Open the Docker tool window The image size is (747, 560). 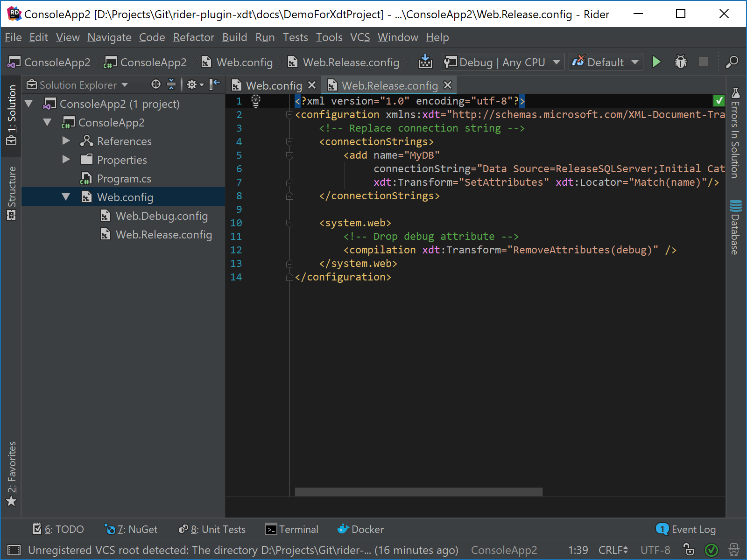pyautogui.click(x=360, y=529)
